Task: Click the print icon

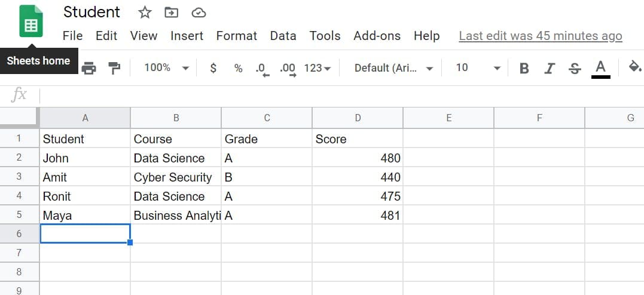Action: pos(88,68)
